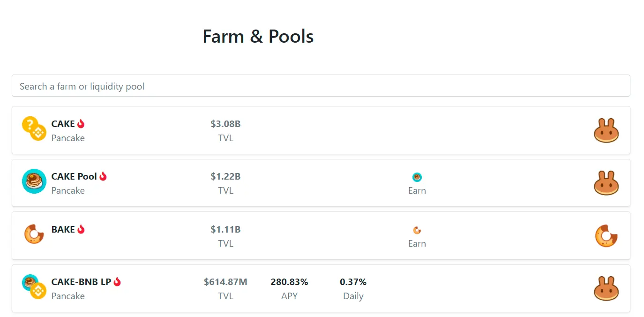This screenshot has height=317, width=644.
Task: Open the CAKE-BNB LP farm name
Action: (x=81, y=282)
